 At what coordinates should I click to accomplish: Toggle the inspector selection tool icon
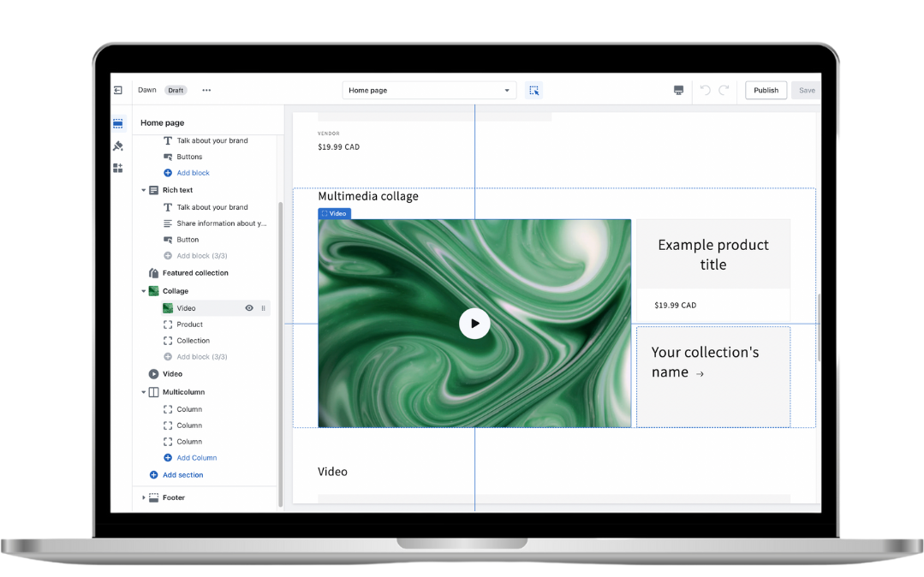[x=534, y=90]
